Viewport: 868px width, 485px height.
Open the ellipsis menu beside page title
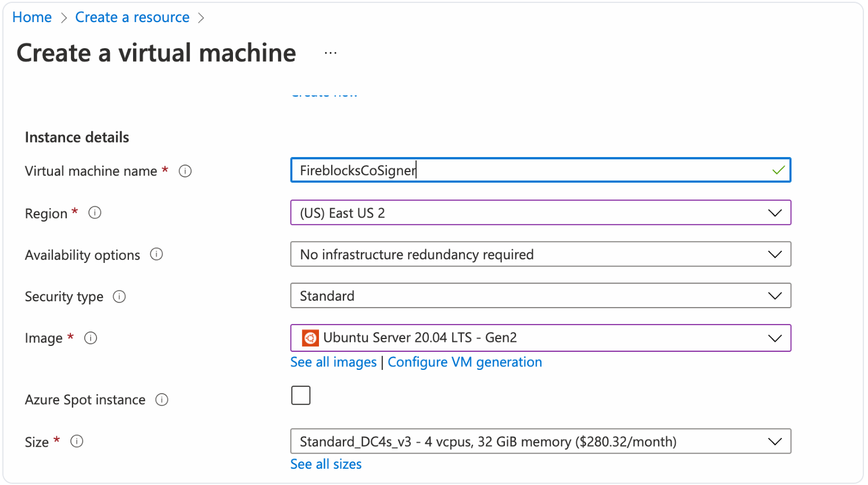click(331, 53)
